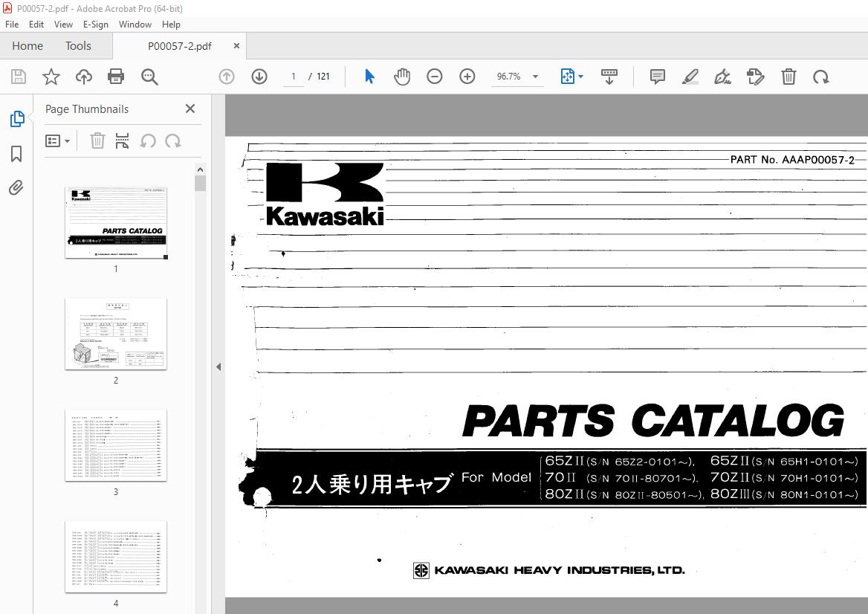
Task: Select page 3 thumbnail
Action: click(x=116, y=446)
